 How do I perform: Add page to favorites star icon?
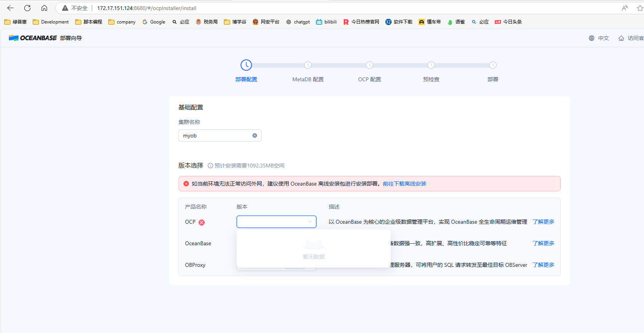pos(640,8)
